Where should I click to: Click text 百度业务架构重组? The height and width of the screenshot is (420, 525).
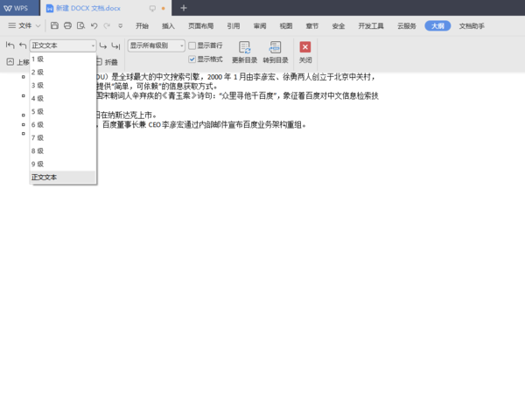[272, 125]
